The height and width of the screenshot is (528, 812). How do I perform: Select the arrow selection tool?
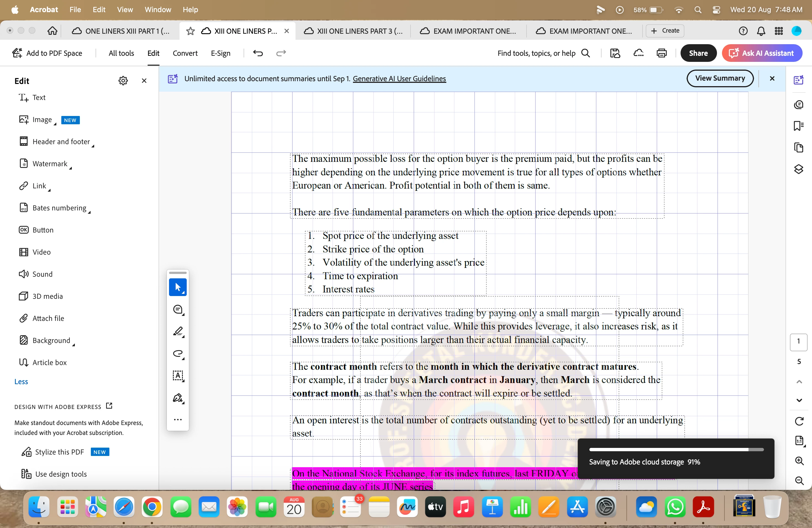pos(178,287)
